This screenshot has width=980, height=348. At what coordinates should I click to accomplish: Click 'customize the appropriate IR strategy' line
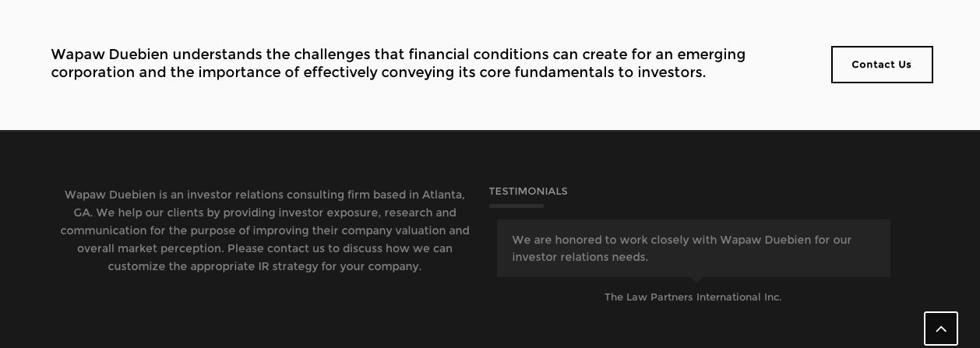pos(213,266)
